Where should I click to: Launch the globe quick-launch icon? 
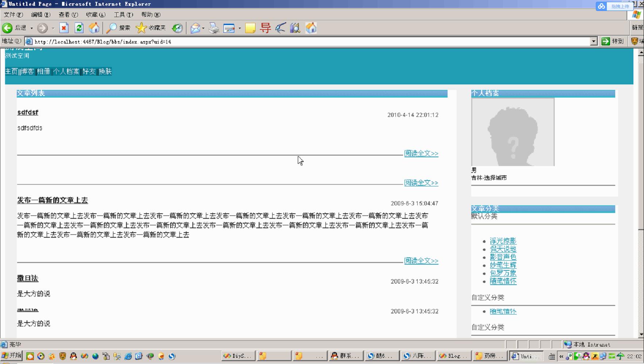(95, 356)
